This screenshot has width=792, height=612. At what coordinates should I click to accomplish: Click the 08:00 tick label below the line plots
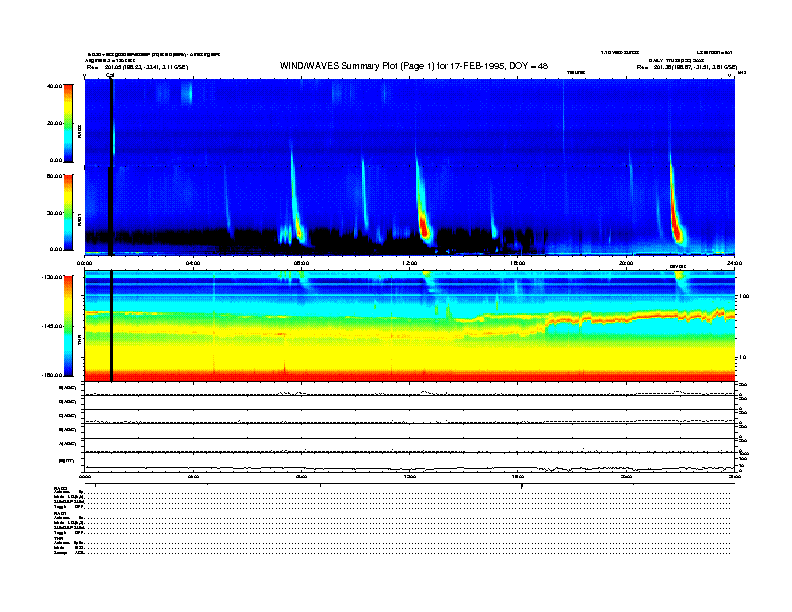301,476
